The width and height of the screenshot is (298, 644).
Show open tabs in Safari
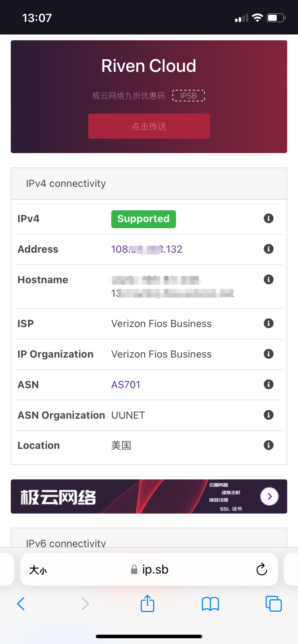[274, 604]
